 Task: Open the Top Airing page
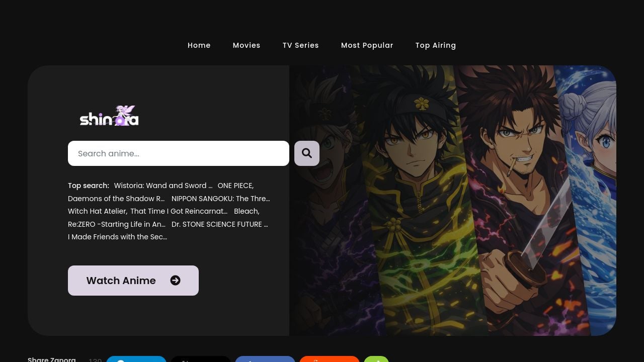436,45
